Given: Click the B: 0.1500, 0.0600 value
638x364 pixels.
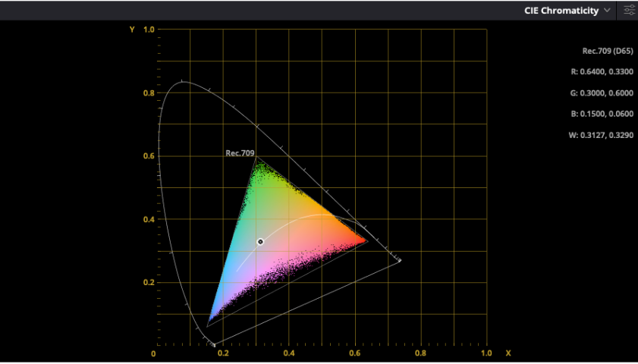Looking at the screenshot, I should click(602, 114).
